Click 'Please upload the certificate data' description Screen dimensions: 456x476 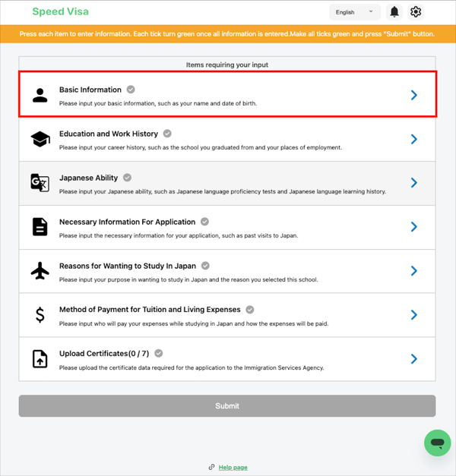192,367
